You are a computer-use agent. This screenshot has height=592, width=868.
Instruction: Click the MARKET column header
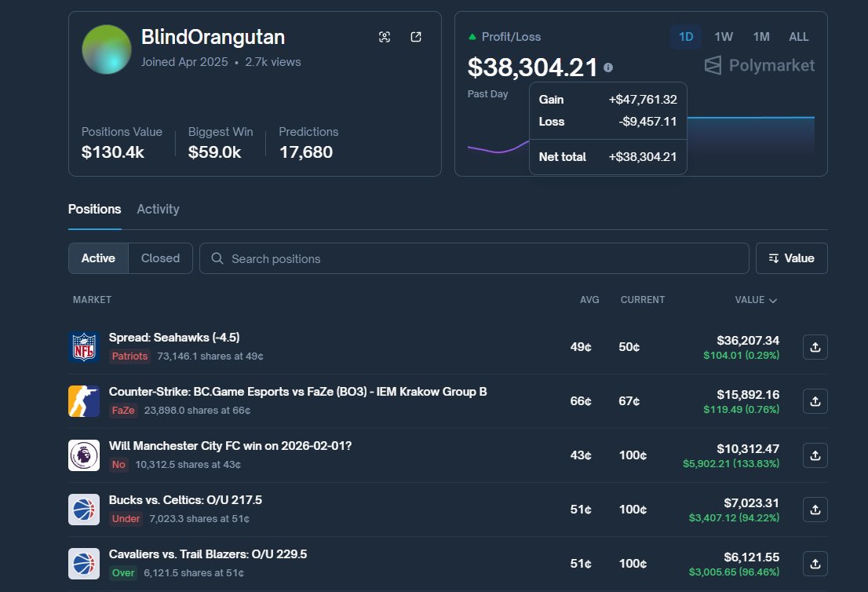click(92, 300)
